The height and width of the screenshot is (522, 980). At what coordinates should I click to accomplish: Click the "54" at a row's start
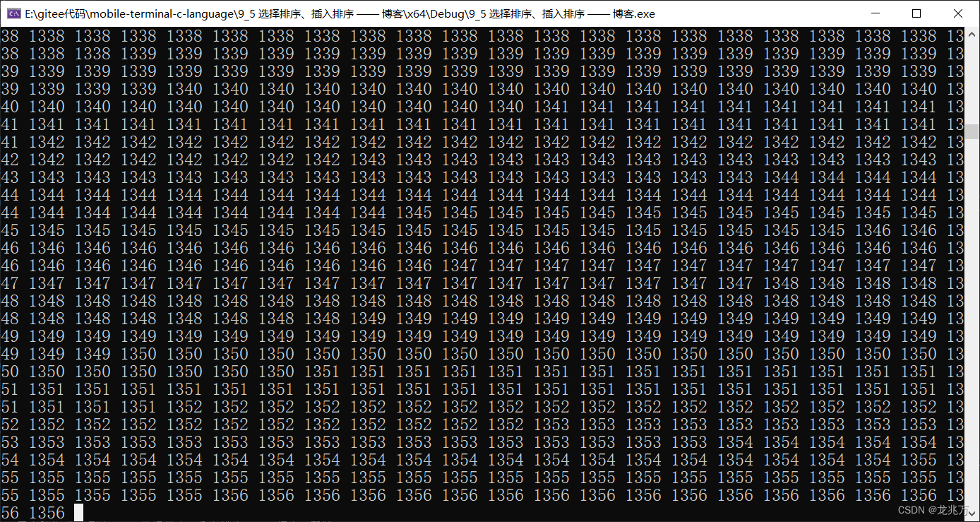tap(10, 460)
